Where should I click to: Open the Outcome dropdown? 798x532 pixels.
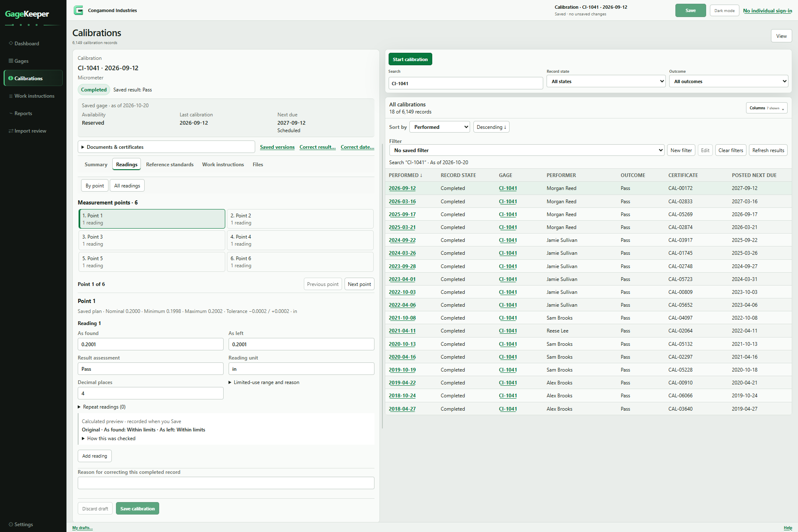pyautogui.click(x=729, y=81)
